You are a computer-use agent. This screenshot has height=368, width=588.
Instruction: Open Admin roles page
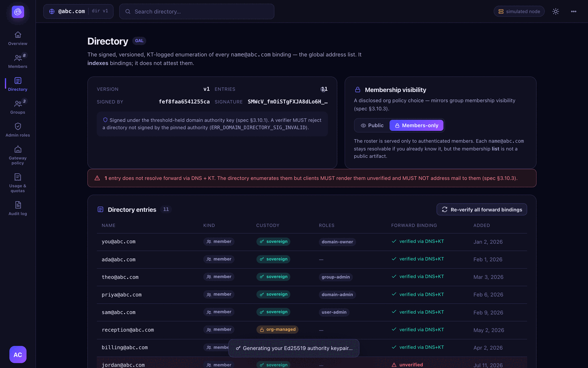pos(18,130)
